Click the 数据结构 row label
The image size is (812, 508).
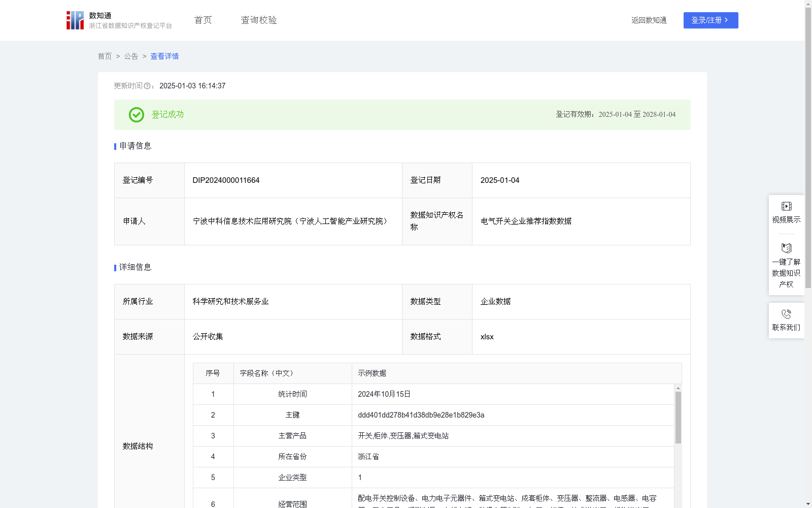(x=138, y=447)
